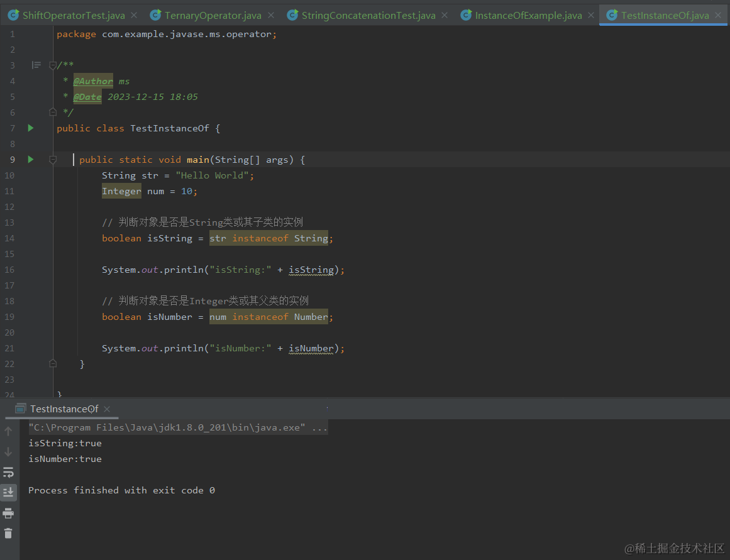Switch to InstanceOfExample.java tab
This screenshot has height=560, width=730.
point(528,15)
